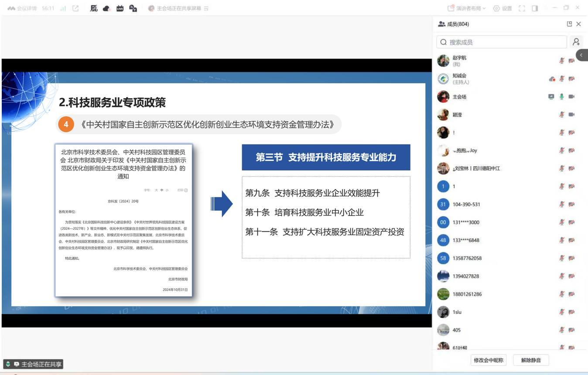Click the 主会场正在共享 status badge
Screen dimensions: 588x375
point(33,364)
